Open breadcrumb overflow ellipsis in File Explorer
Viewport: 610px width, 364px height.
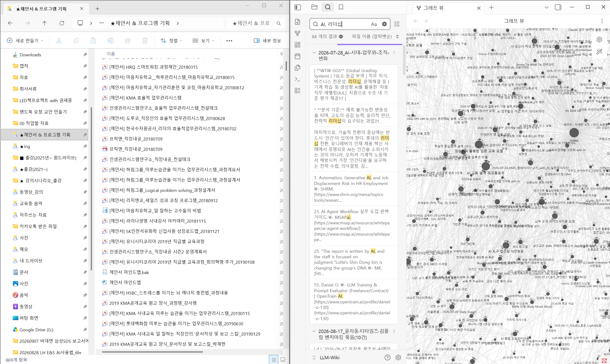pos(102,23)
